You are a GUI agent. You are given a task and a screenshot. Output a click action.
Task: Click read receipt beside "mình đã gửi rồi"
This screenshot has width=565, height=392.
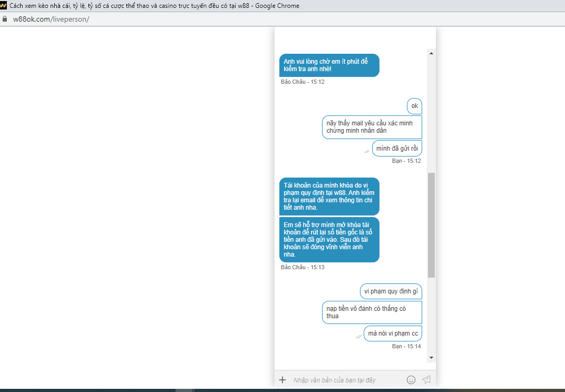click(x=367, y=151)
